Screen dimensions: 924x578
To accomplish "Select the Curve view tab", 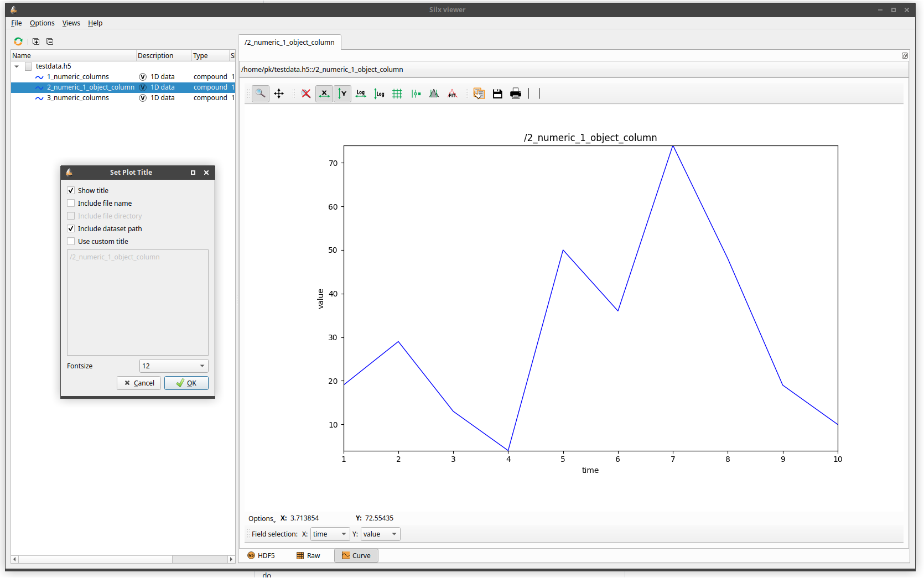I will click(356, 555).
